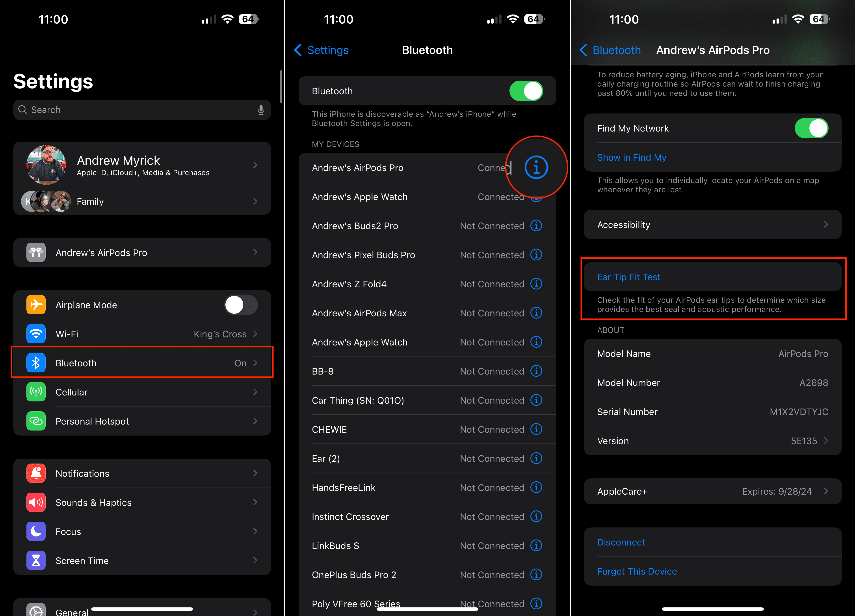Open info for Andrew's Buds2 Pro
The image size is (855, 616).
(x=536, y=225)
